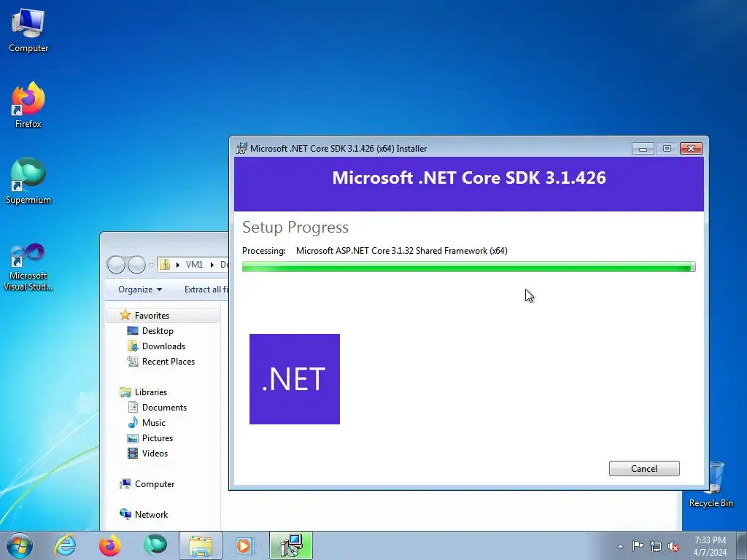
Task: Expand the arrow before VM1 in the address bar
Action: pyautogui.click(x=178, y=264)
